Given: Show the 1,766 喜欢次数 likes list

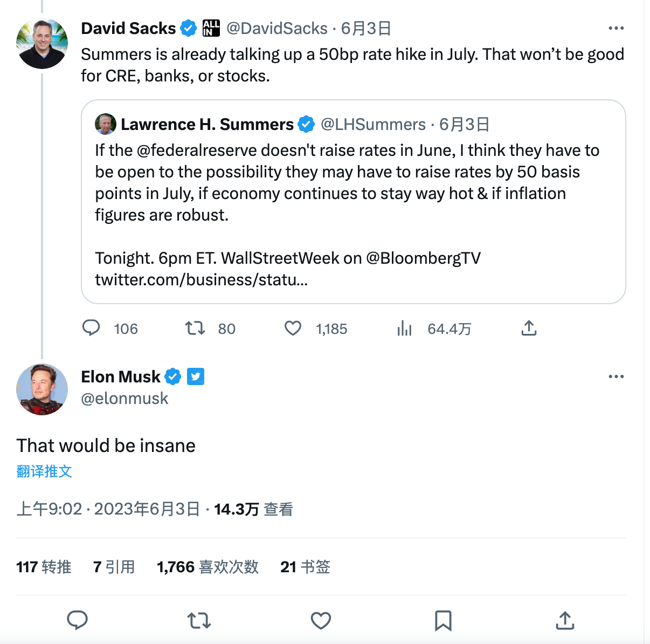Looking at the screenshot, I should pyautogui.click(x=208, y=567).
